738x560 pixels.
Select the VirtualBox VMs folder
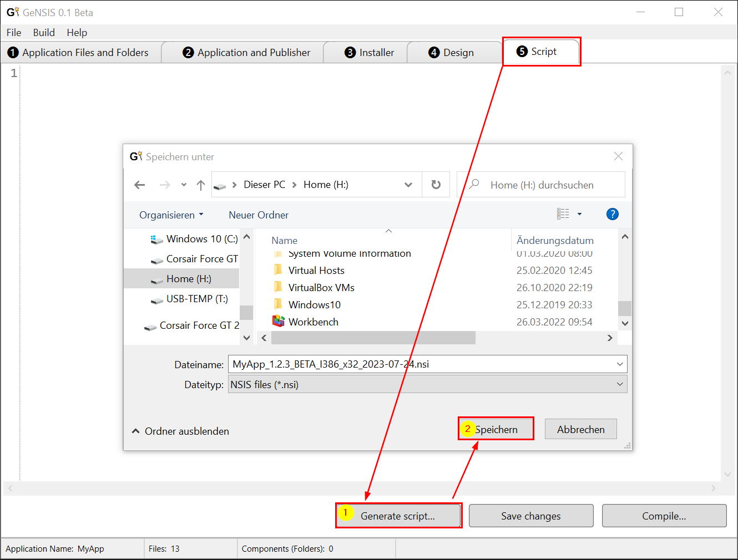pos(321,288)
